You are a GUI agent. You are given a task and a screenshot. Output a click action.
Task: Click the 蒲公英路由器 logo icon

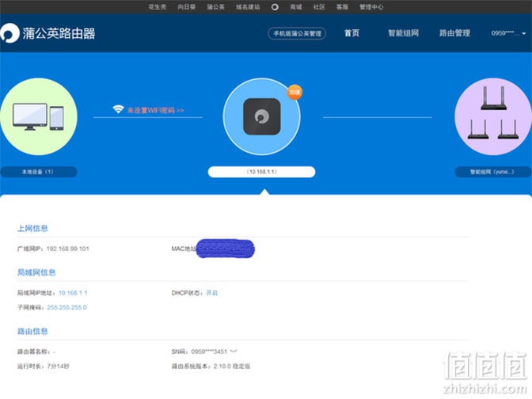(x=9, y=33)
